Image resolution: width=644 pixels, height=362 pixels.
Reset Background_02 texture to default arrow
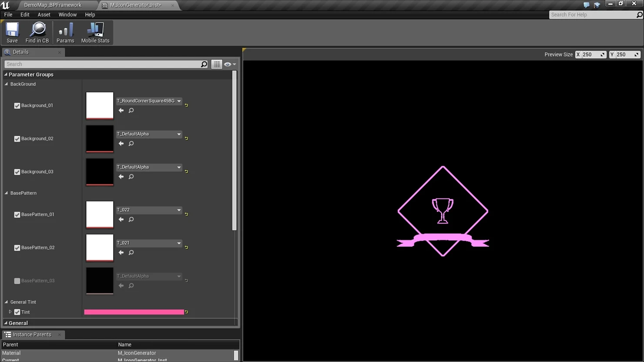coord(186,138)
